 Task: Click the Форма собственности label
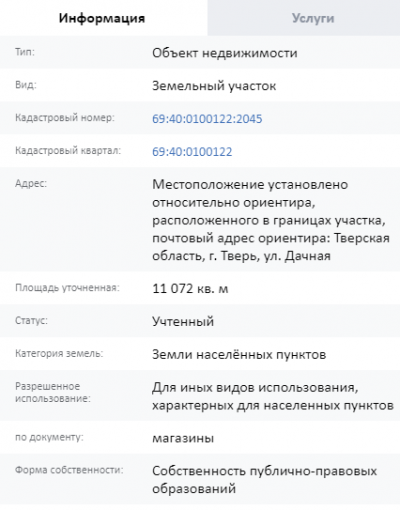pos(69,470)
